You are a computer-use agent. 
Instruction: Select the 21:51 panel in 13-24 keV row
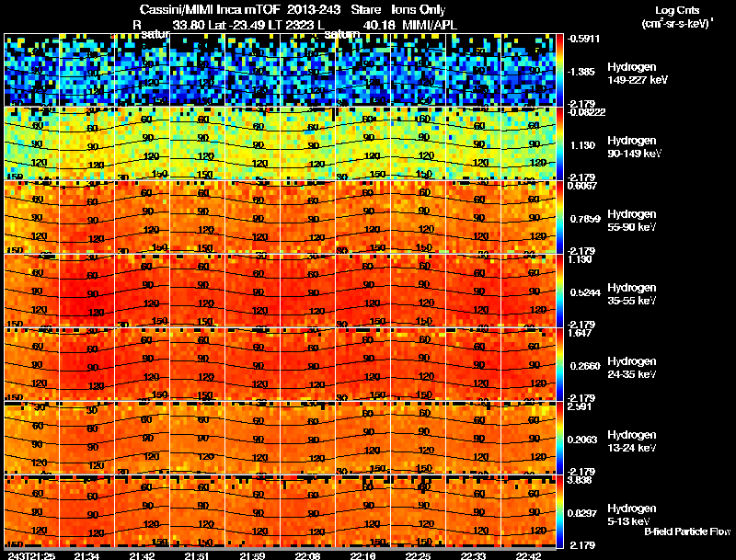click(x=197, y=438)
